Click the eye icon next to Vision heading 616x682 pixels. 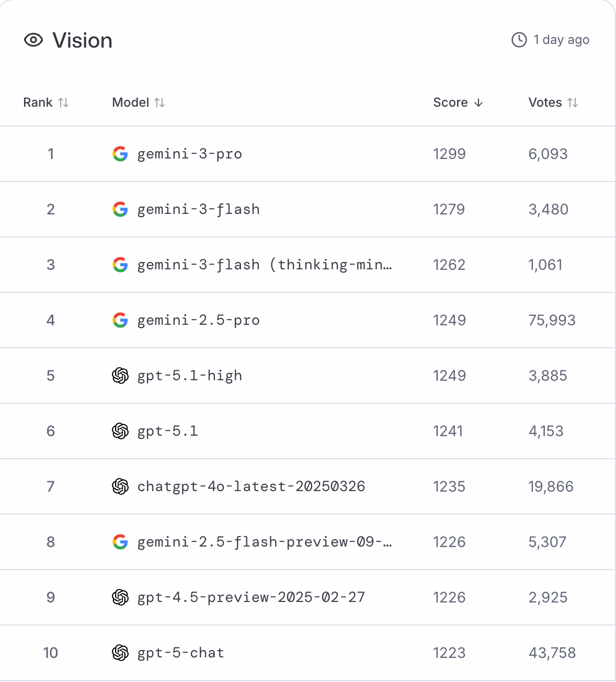33,40
